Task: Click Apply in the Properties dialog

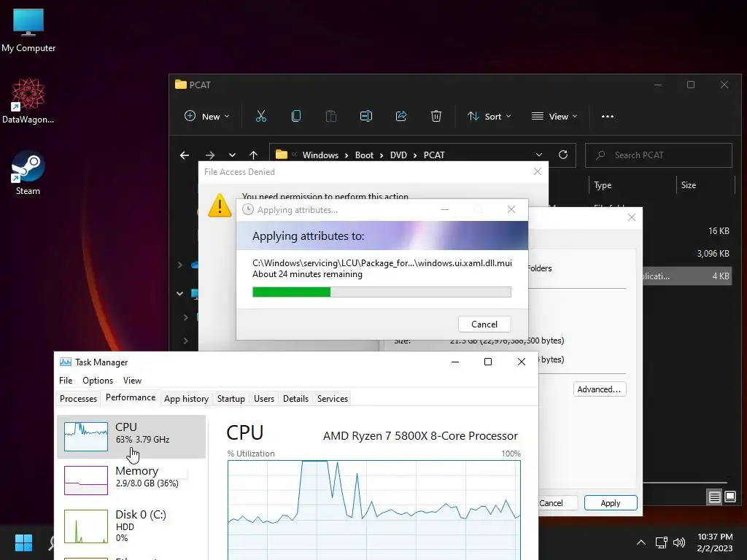Action: (611, 503)
